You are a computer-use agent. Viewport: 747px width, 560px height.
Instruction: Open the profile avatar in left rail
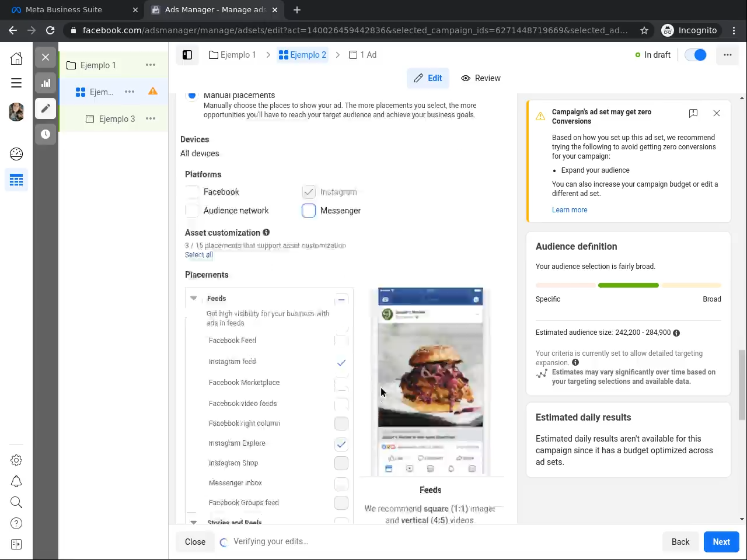(16, 111)
